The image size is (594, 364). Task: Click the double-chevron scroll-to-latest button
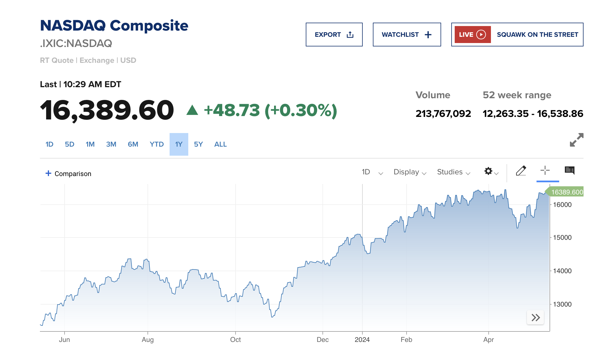click(x=535, y=318)
